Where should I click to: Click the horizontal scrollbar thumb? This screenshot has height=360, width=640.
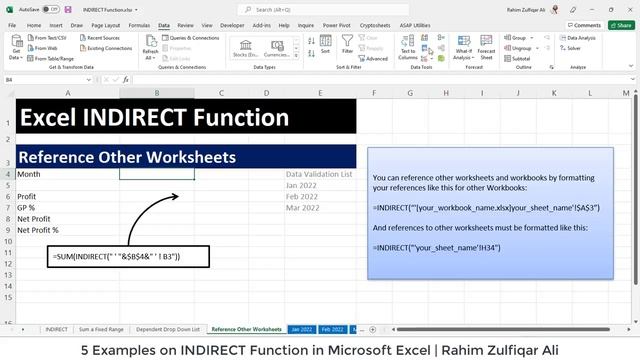pyautogui.click(x=503, y=329)
